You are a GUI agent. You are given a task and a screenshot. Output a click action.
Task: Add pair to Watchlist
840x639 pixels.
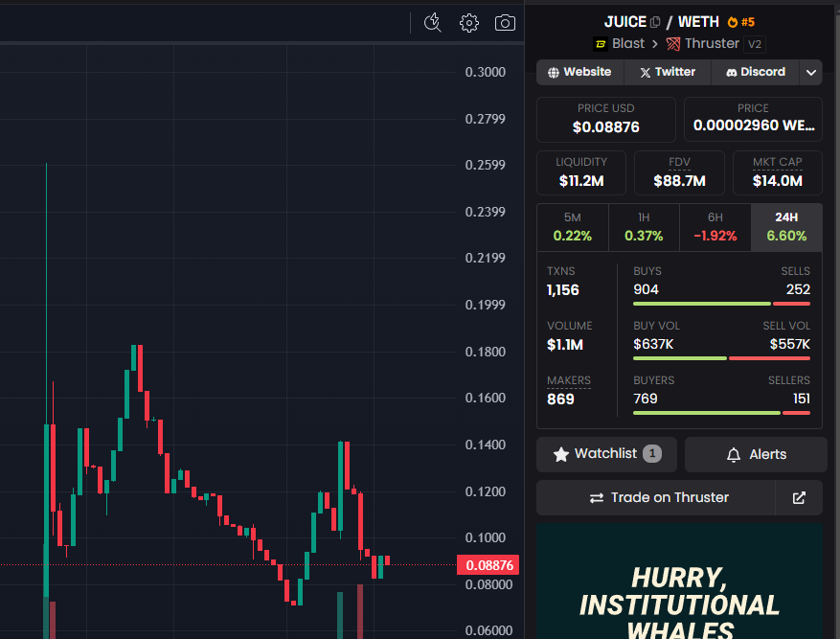click(606, 454)
